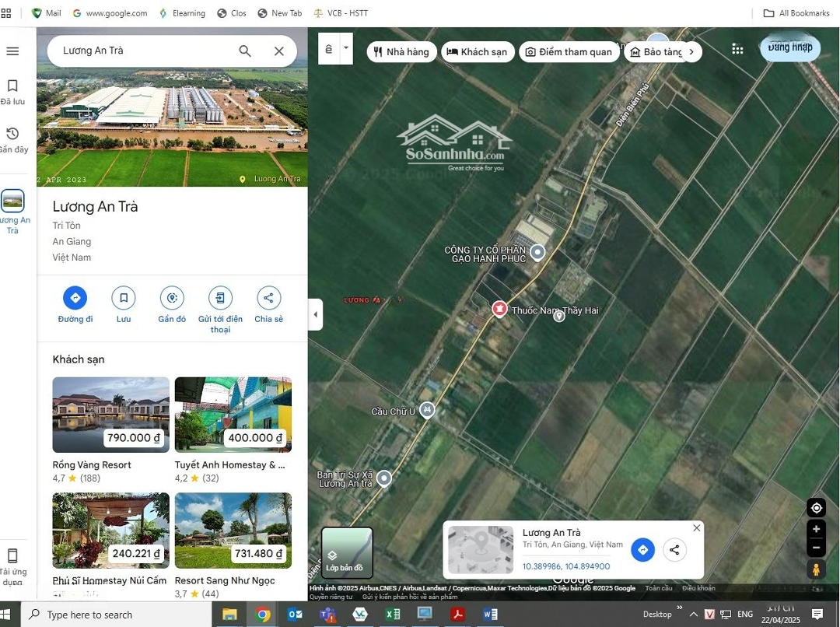Send to phone via Gửi tới điện thoại
Screen dimensions: 840x627
point(220,298)
